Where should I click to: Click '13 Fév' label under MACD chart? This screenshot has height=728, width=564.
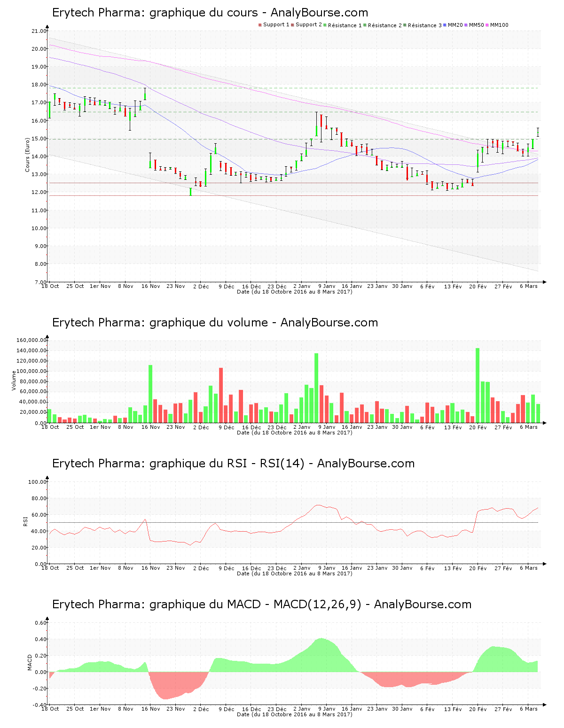coord(453,709)
